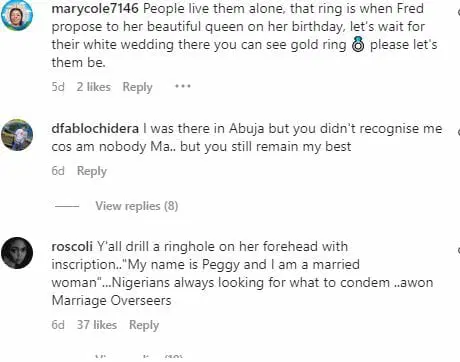Reply to roscoli's Marriage Overseers comment
The width and height of the screenshot is (460, 362).
click(144, 325)
